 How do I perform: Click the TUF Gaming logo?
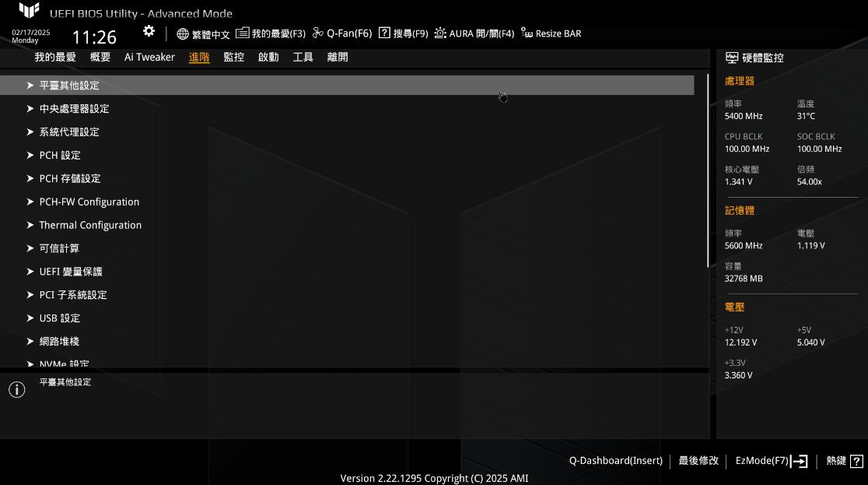pos(30,11)
